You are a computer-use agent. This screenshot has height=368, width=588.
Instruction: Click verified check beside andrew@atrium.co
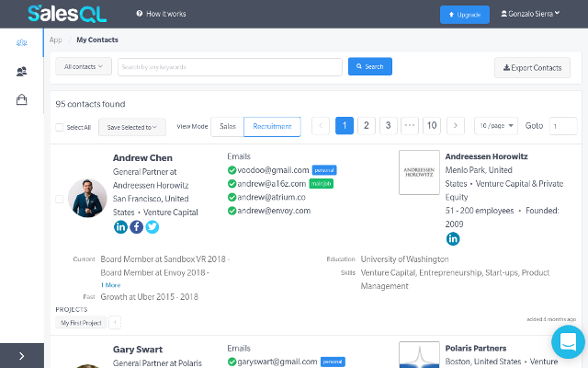click(x=232, y=197)
